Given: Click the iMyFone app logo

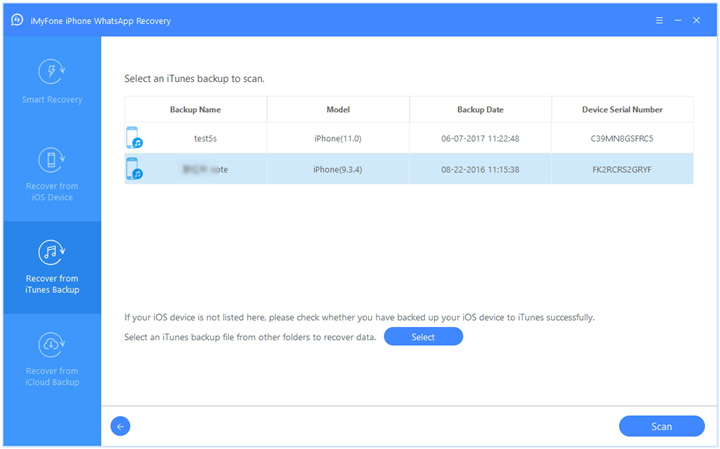Looking at the screenshot, I should (17, 20).
